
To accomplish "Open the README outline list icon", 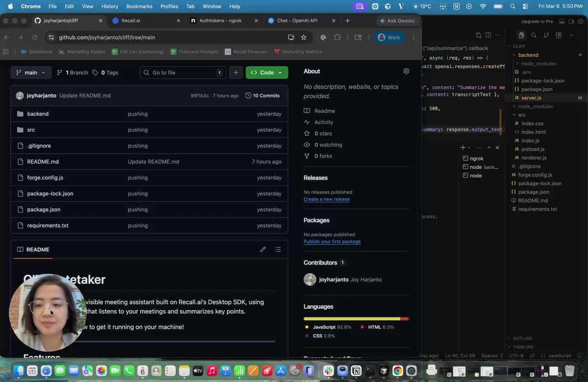I will click(278, 250).
